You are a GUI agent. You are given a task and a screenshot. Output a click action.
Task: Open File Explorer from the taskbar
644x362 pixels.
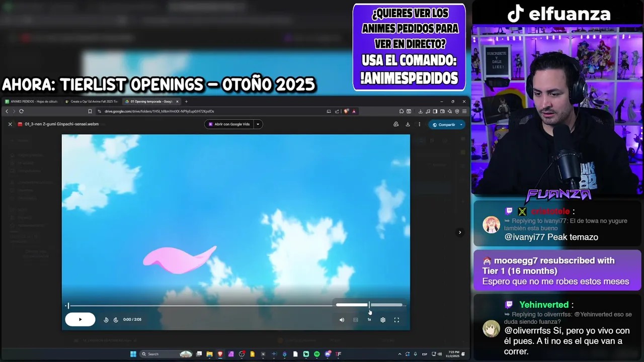pyautogui.click(x=209, y=354)
